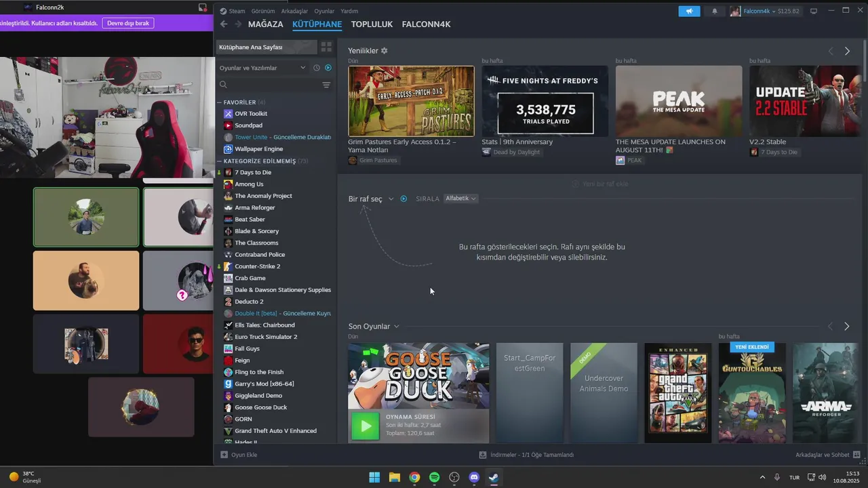Click the Windows Start button
The image size is (868, 488).
(374, 477)
